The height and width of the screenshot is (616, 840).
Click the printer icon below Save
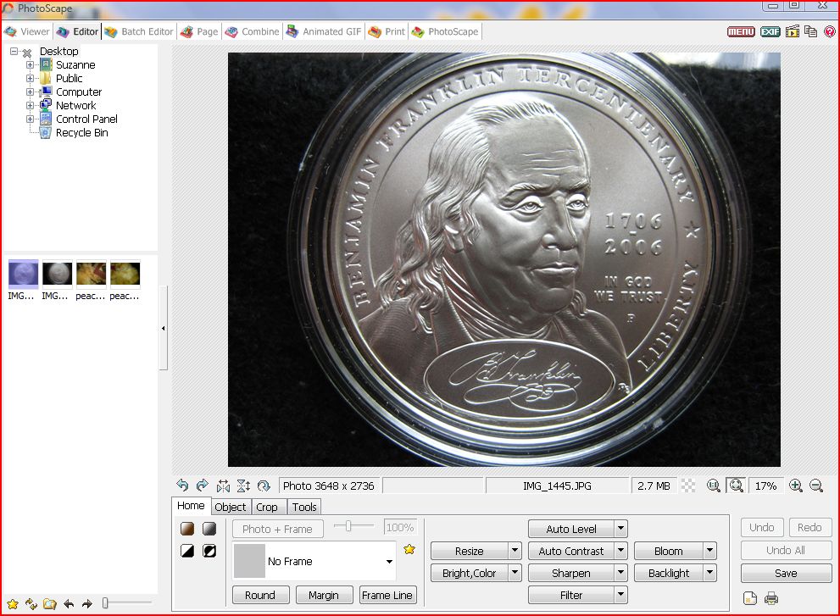click(771, 599)
